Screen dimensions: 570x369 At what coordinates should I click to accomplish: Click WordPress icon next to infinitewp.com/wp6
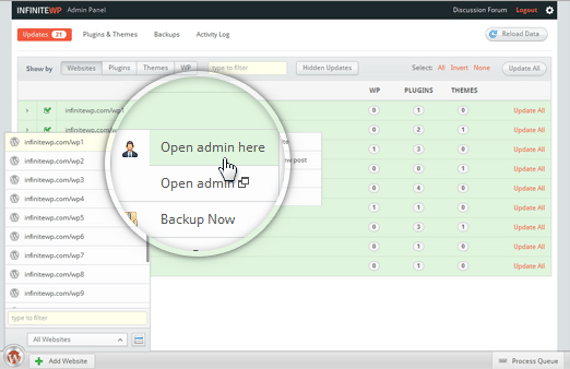[15, 236]
